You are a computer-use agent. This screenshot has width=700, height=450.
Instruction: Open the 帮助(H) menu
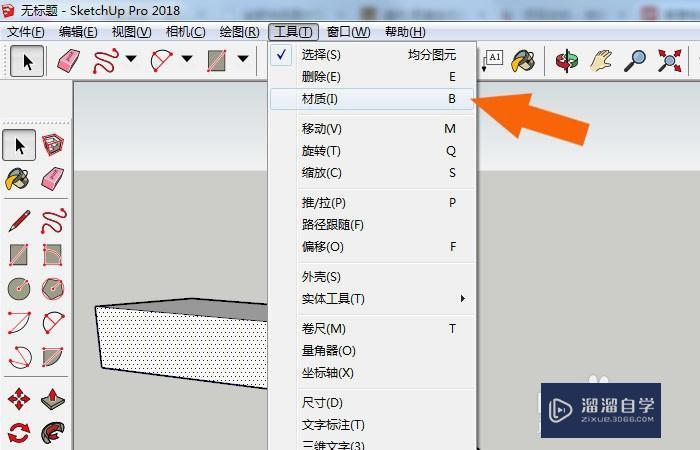[x=405, y=32]
